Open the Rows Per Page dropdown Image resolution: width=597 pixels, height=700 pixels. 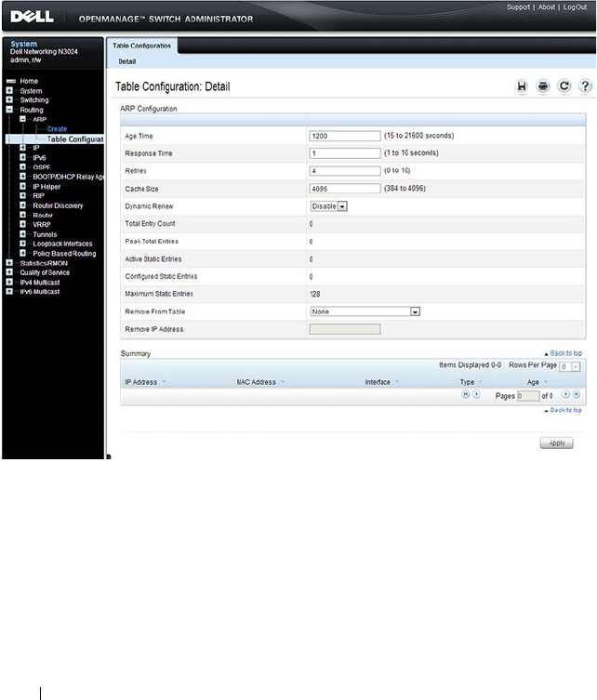coord(570,366)
